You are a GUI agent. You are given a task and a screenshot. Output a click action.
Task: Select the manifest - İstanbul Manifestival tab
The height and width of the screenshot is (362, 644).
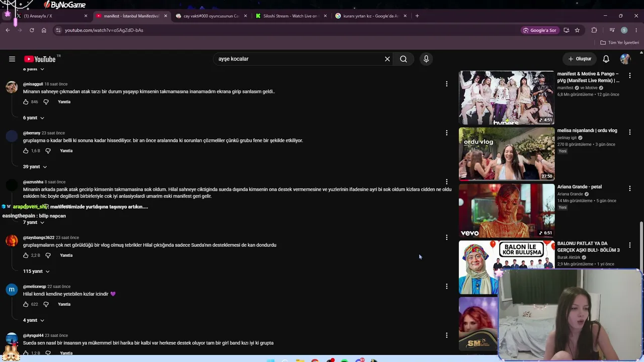point(131,16)
